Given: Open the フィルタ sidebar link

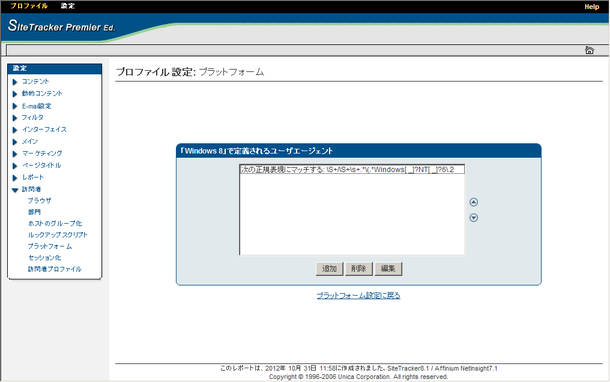Looking at the screenshot, I should (33, 117).
